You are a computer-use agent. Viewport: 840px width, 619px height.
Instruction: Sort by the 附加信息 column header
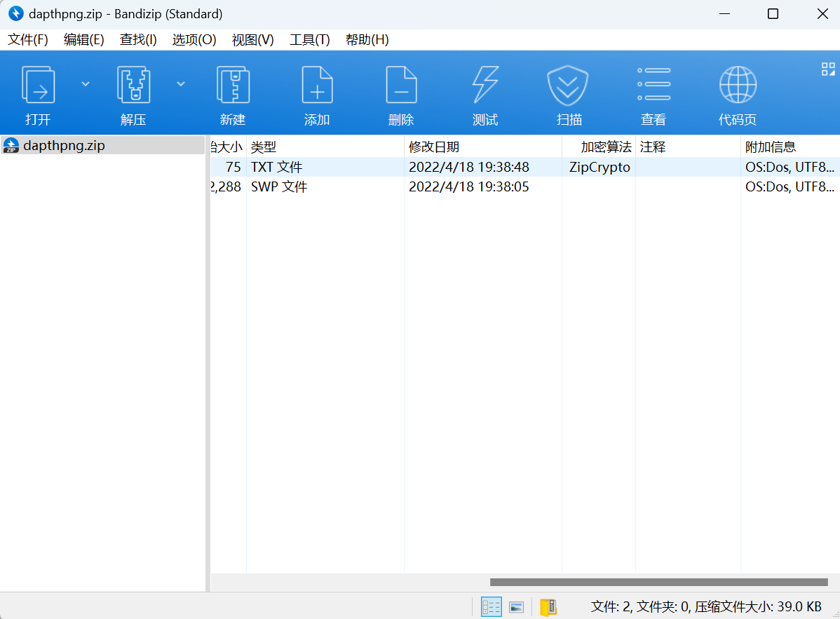790,147
